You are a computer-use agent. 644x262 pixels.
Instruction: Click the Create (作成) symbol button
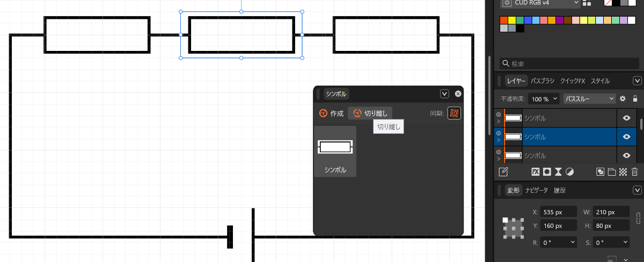tap(331, 114)
